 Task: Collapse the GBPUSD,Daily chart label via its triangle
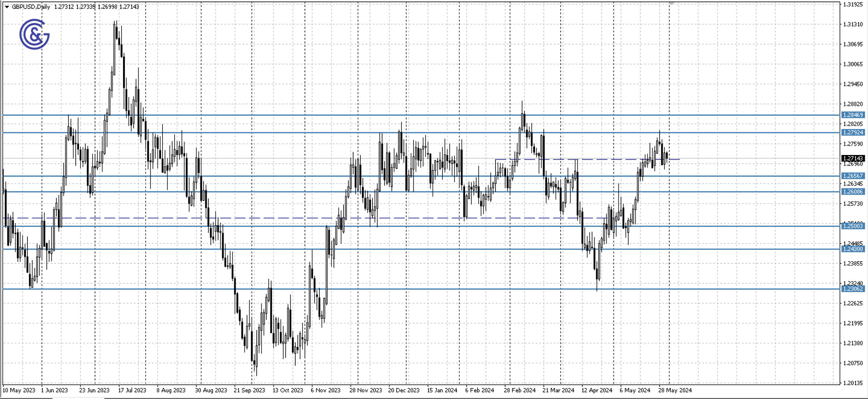coord(7,7)
